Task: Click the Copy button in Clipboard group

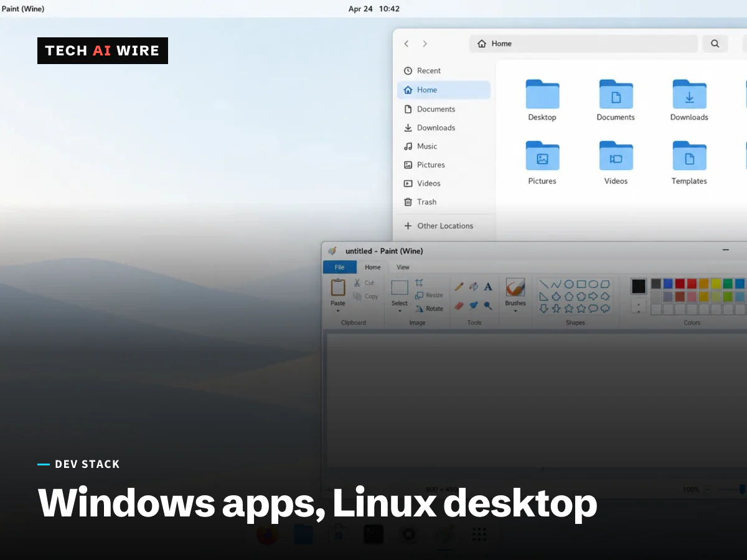Action: point(365,296)
